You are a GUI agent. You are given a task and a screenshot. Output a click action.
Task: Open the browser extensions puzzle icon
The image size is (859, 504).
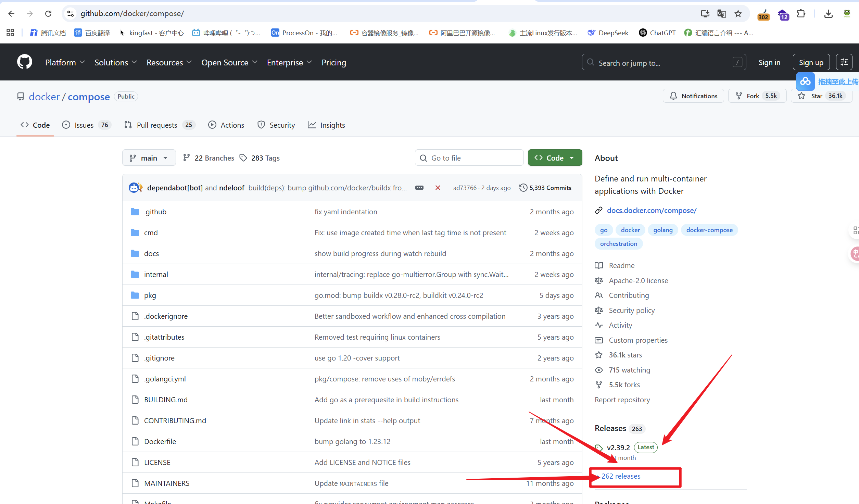click(801, 14)
